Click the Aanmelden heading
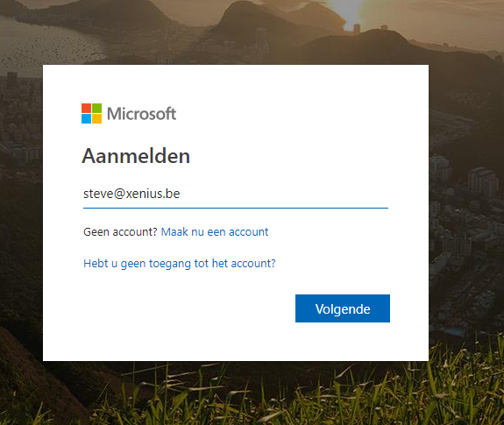Viewport: 504px width, 425px height. (x=136, y=156)
